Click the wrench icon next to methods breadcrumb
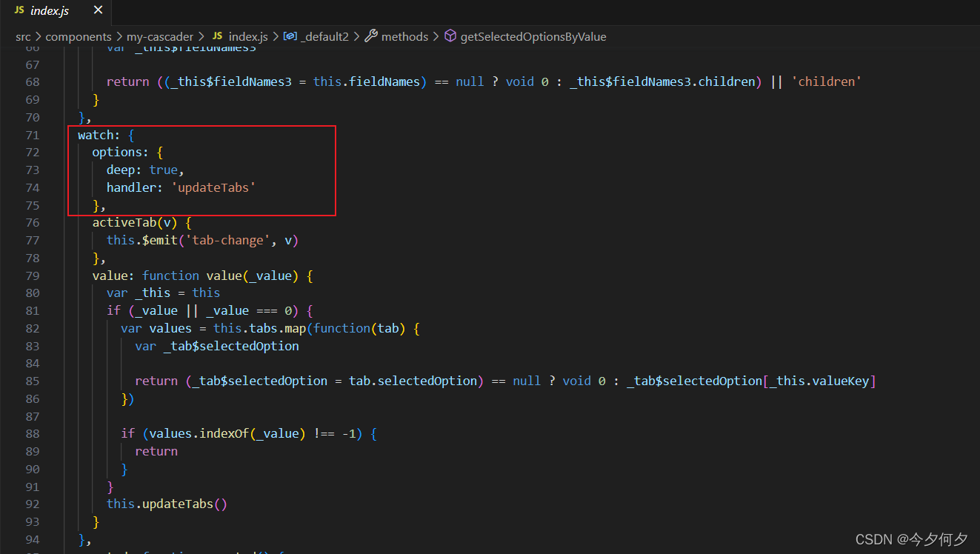 click(x=370, y=36)
